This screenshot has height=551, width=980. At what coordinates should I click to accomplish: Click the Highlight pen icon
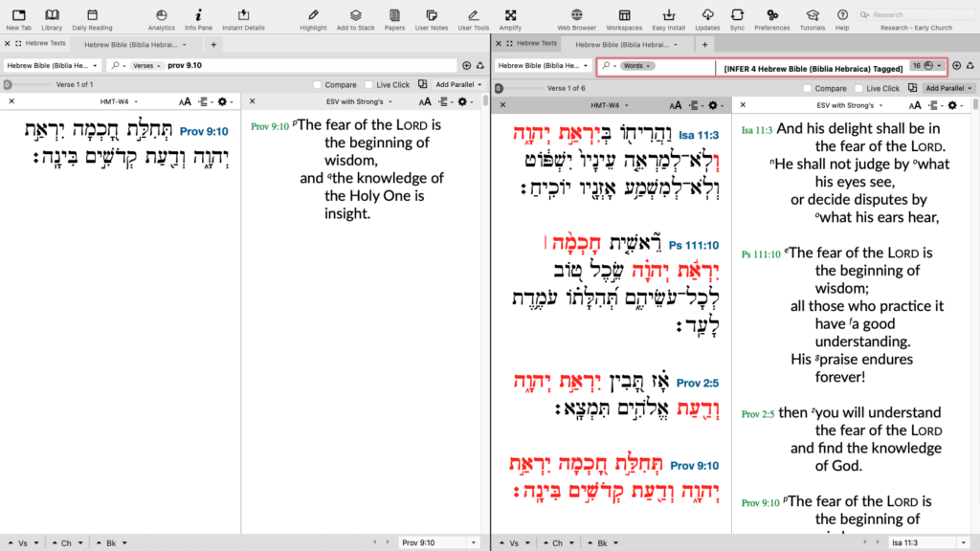(x=313, y=18)
